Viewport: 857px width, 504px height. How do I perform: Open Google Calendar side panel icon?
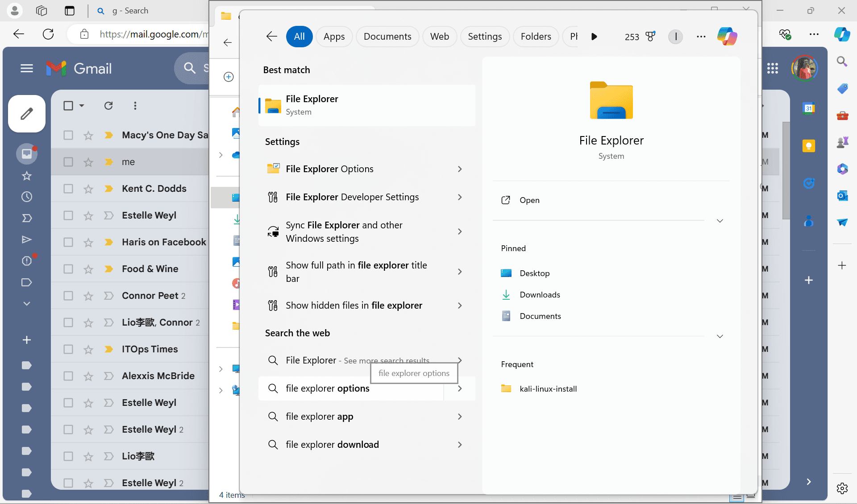[x=809, y=108]
